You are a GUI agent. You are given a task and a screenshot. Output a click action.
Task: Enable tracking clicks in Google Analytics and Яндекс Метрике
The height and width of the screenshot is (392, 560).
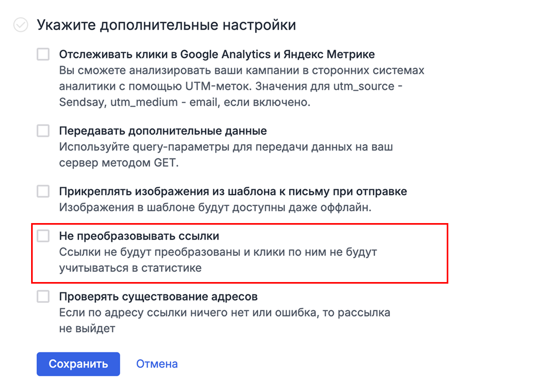click(42, 53)
